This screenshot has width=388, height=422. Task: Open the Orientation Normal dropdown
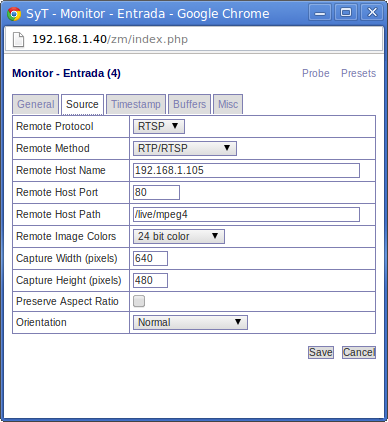pyautogui.click(x=190, y=322)
